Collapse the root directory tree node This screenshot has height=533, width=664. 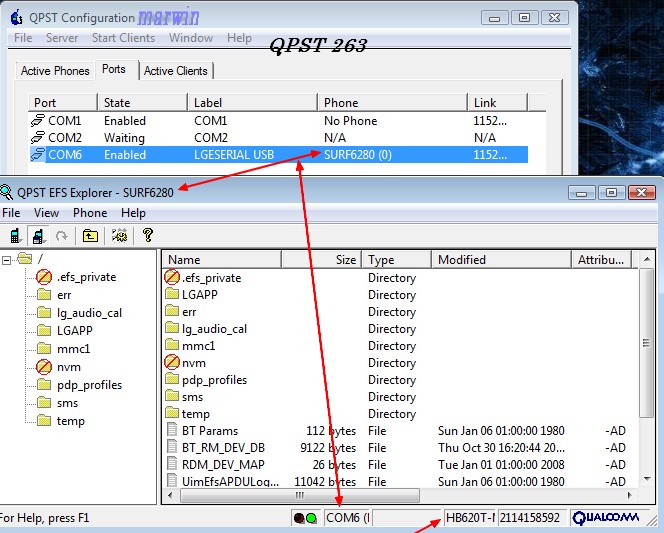tap(6, 260)
